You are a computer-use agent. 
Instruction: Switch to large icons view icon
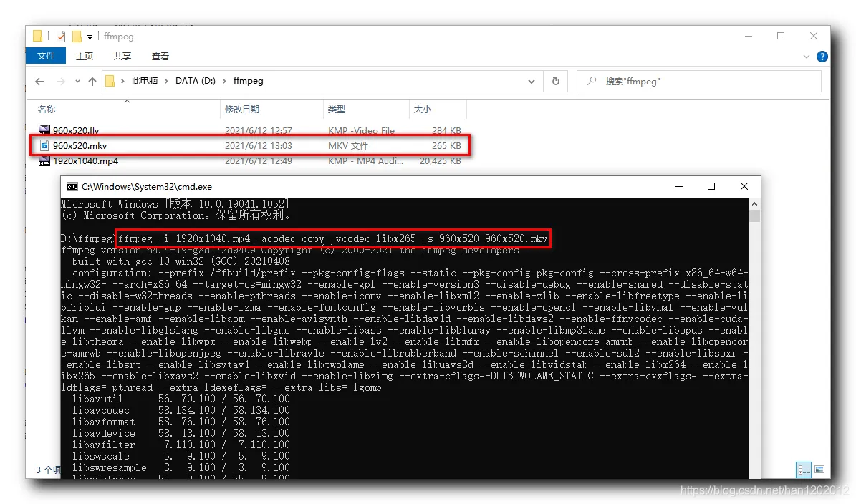click(819, 470)
